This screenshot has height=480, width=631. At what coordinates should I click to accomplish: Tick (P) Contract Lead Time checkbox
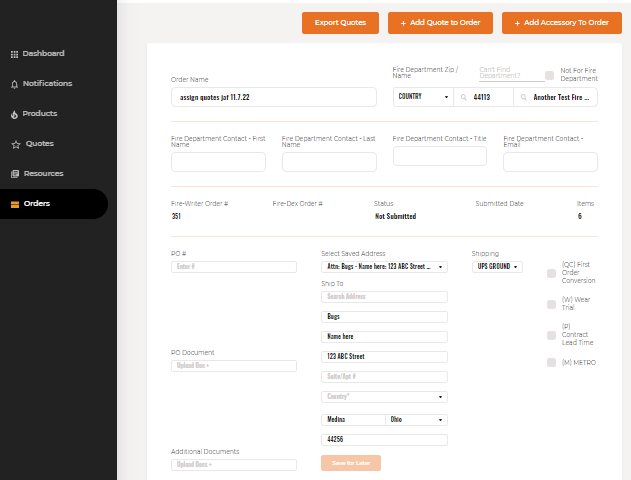click(x=551, y=336)
